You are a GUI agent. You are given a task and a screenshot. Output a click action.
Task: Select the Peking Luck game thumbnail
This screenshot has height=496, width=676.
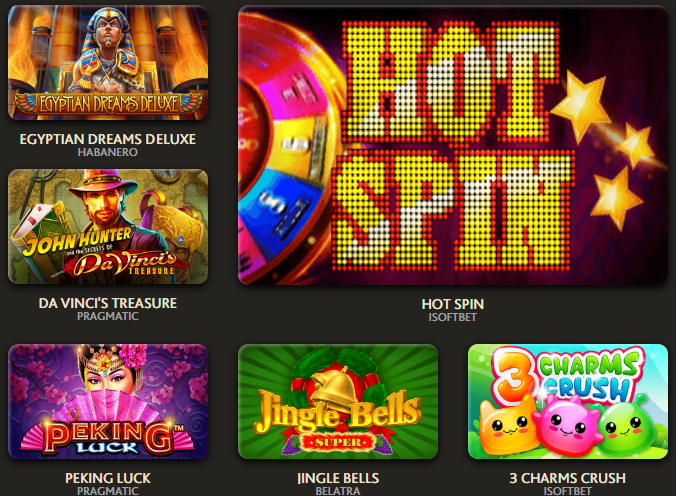pos(108,402)
